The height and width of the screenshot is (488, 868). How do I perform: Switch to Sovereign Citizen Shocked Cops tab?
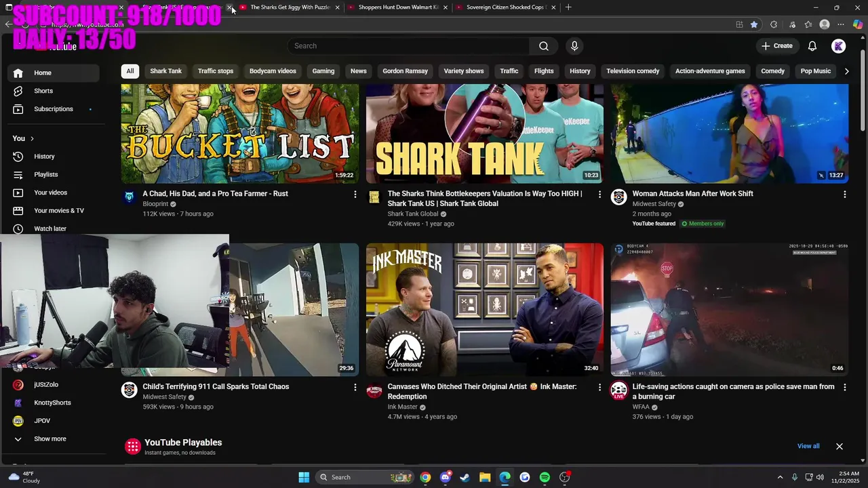coord(505,7)
